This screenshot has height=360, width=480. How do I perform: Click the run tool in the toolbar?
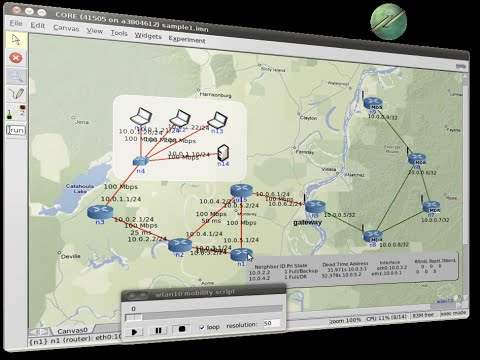pos(16,130)
